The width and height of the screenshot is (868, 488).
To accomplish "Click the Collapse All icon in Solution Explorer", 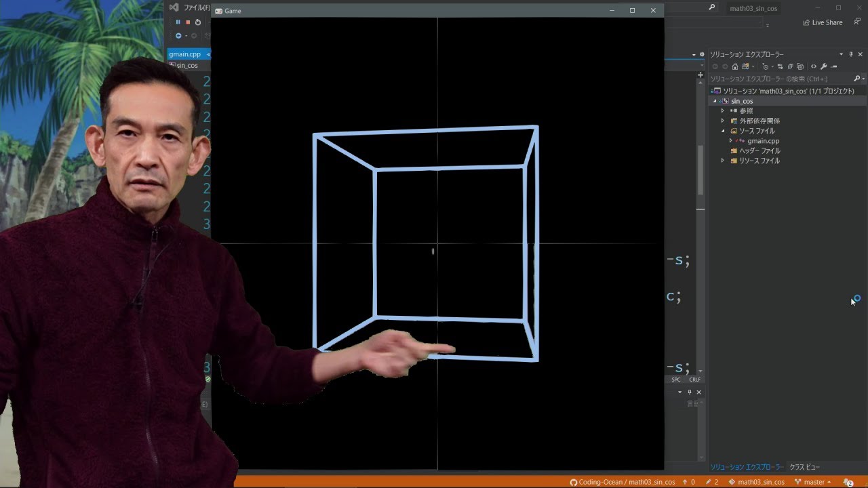I will [x=790, y=66].
